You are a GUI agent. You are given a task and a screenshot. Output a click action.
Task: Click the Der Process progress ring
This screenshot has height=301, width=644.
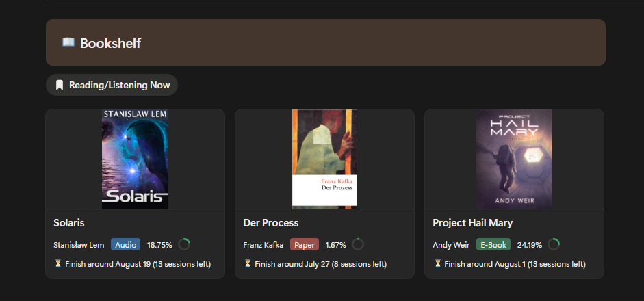[358, 245]
